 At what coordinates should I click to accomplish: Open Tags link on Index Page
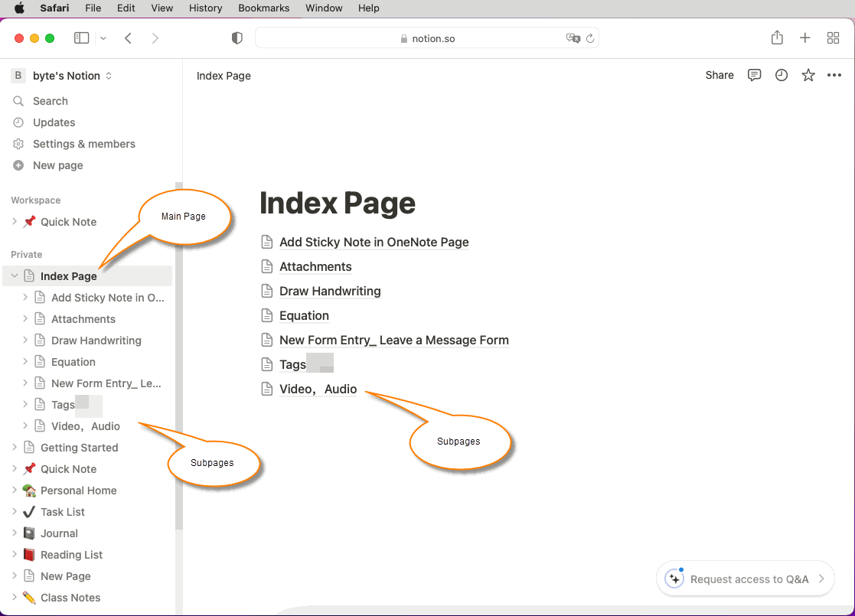293,365
